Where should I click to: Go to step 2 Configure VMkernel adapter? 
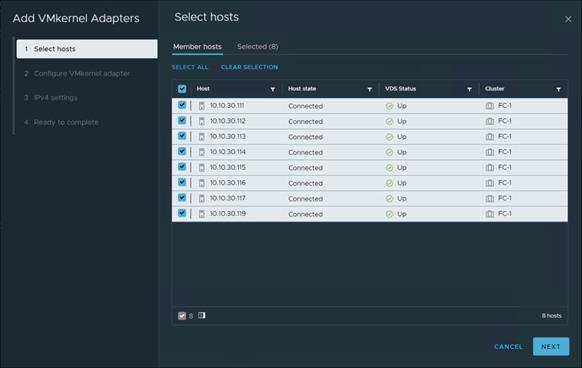pos(77,74)
